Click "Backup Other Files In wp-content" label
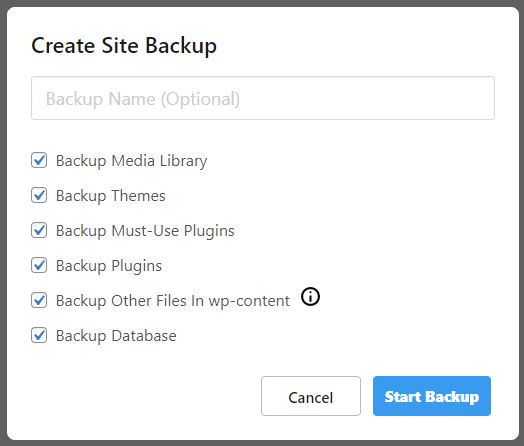524x446 pixels. (x=173, y=301)
